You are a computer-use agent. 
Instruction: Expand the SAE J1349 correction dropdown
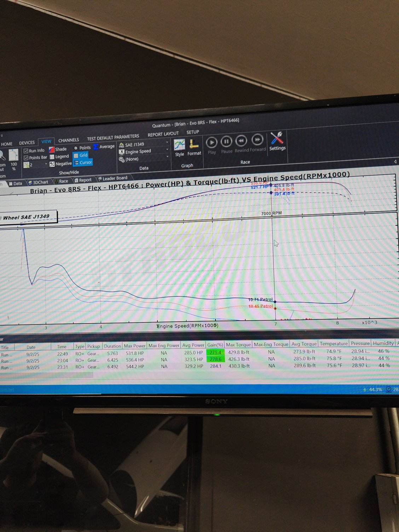pyautogui.click(x=167, y=142)
